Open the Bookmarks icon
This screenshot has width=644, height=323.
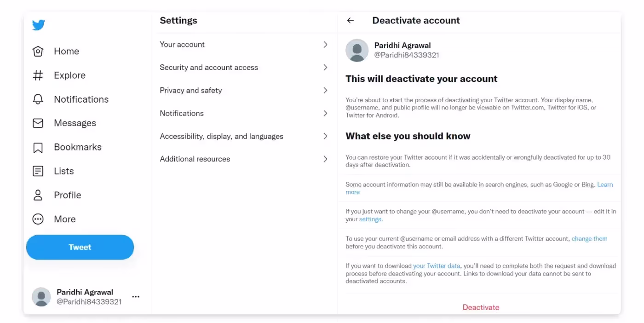(x=38, y=147)
